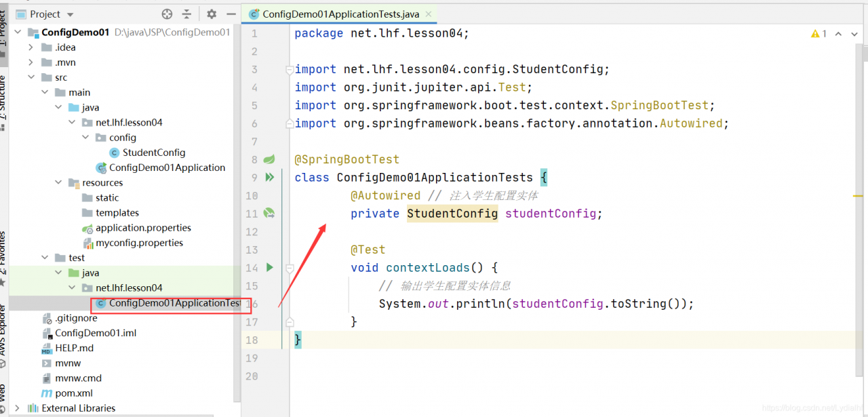Open myconfig.properties file
Screen dimensions: 868x417
click(x=132, y=243)
